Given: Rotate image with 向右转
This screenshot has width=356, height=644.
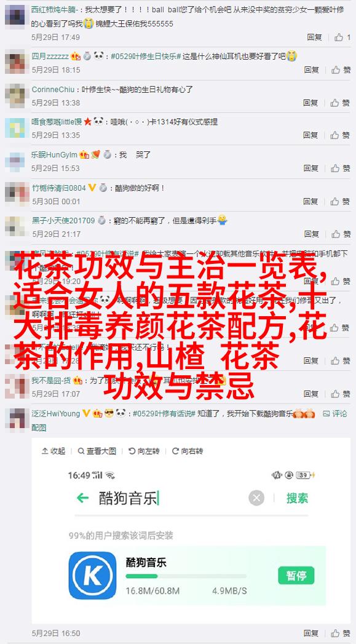Looking at the screenshot, I should coord(188,451).
